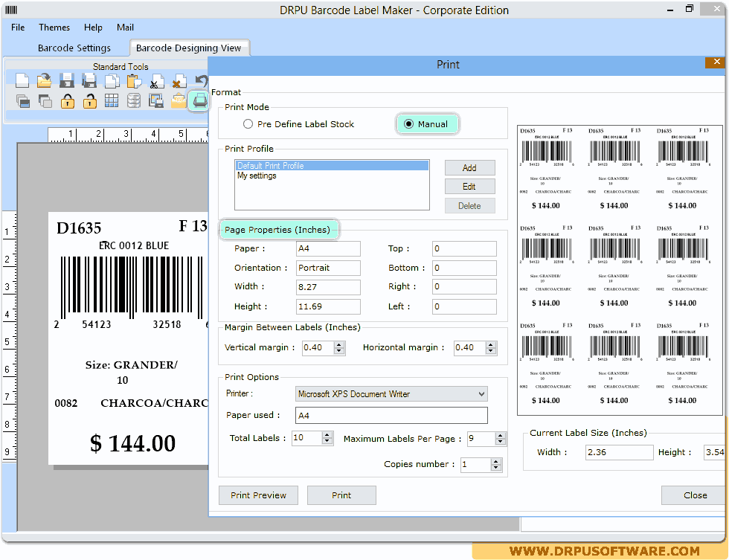Viewport: 729px width, 560px height.
Task: Select My settings profile in list
Action: (x=332, y=176)
